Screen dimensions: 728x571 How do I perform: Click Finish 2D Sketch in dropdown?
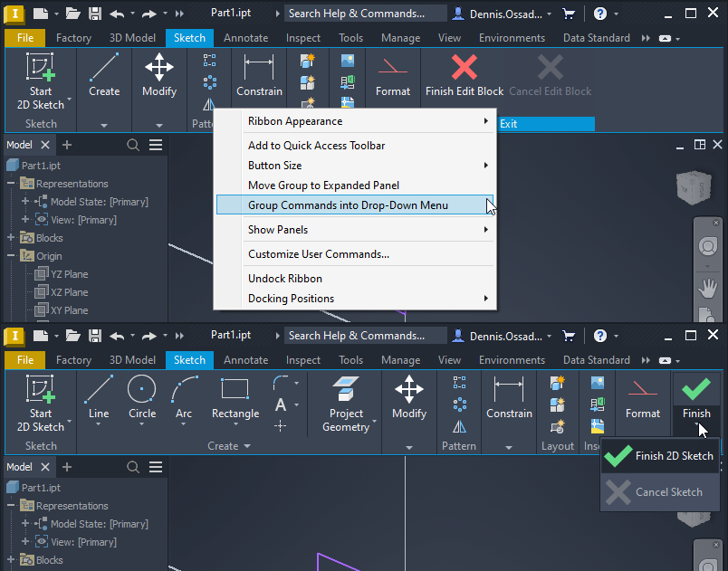(660, 455)
